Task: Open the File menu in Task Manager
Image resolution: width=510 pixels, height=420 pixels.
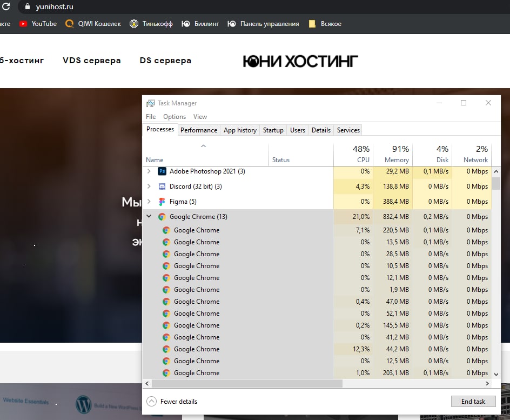Action: pyautogui.click(x=151, y=116)
